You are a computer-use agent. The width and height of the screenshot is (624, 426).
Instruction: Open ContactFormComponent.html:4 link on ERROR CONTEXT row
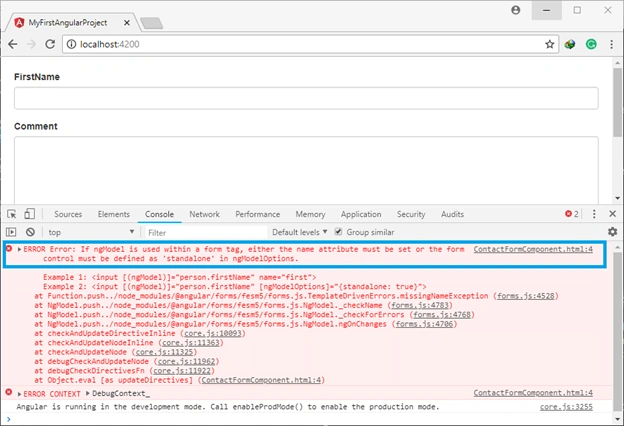pos(533,393)
